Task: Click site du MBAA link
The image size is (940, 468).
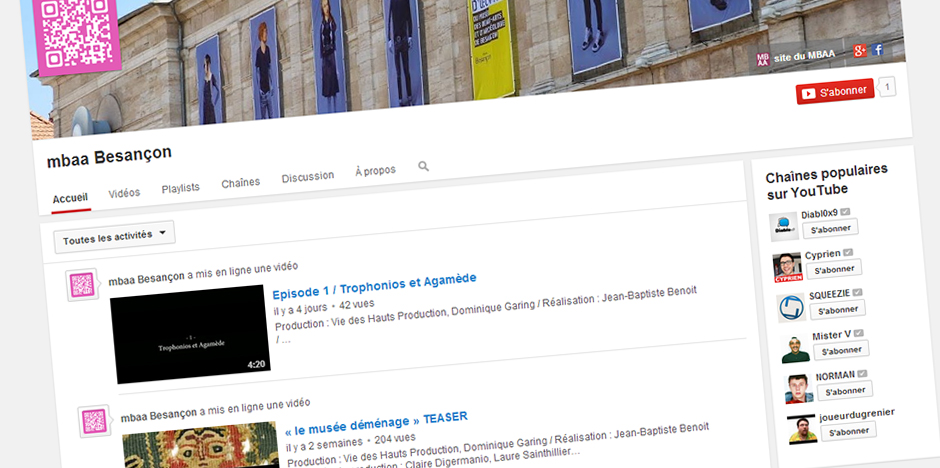Action: [x=804, y=56]
